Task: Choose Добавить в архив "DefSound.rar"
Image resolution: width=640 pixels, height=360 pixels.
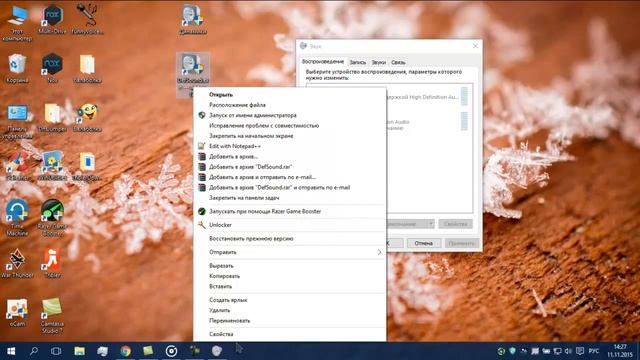Action: (290, 167)
